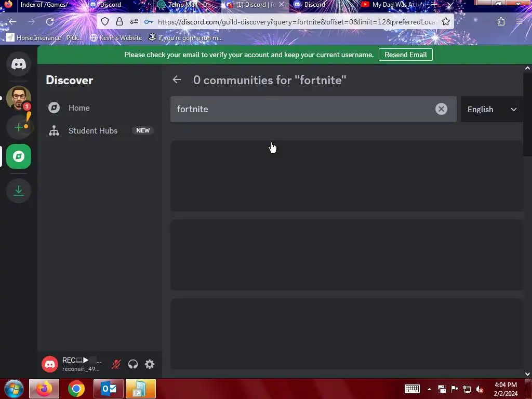This screenshot has width=532, height=399.
Task: Download apps using the green arrow icon
Action: click(19, 191)
